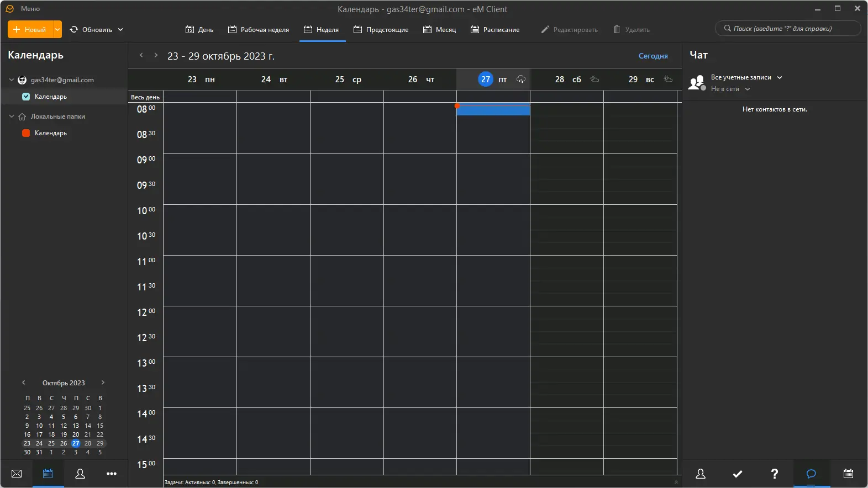Select the chat bubble sidebar panel
868x488 pixels.
tap(811, 474)
